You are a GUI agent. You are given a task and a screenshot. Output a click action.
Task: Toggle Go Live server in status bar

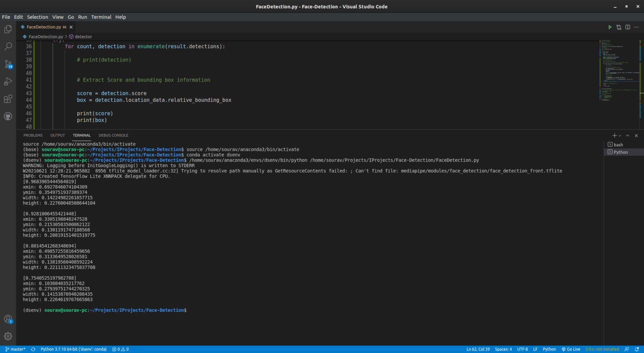point(571,349)
